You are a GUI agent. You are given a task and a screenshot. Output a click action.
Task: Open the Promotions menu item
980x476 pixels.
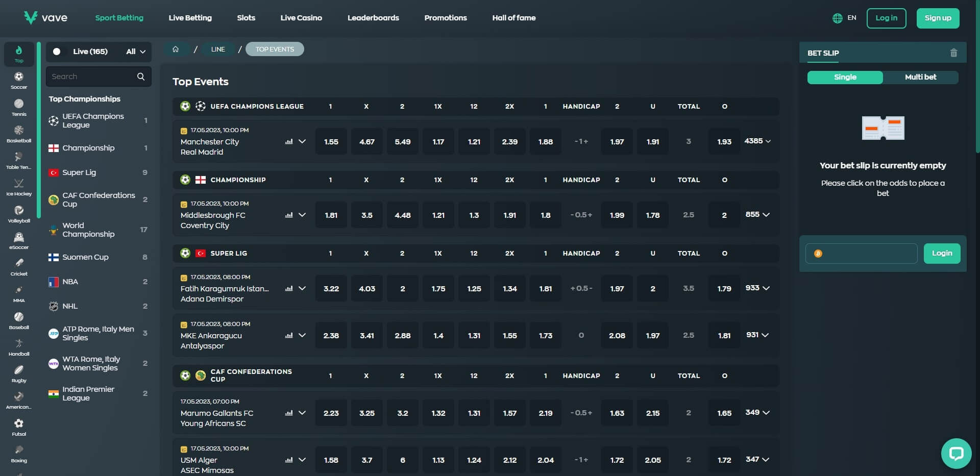tap(445, 18)
